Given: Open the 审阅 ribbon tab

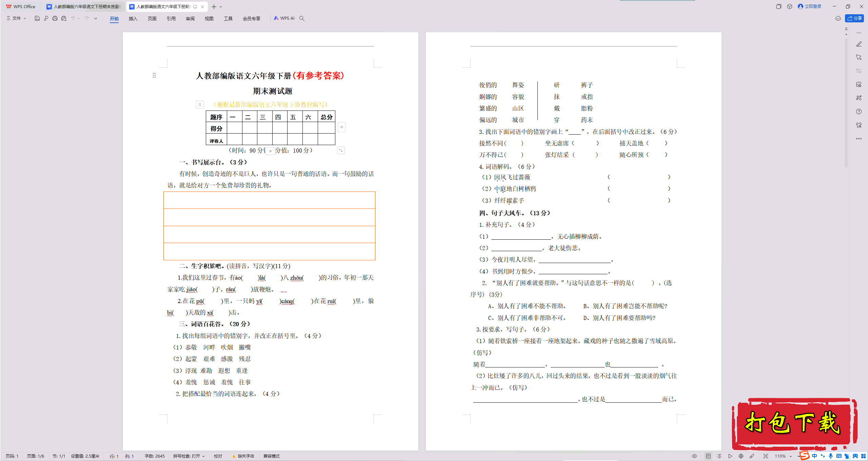Looking at the screenshot, I should click(x=190, y=19).
